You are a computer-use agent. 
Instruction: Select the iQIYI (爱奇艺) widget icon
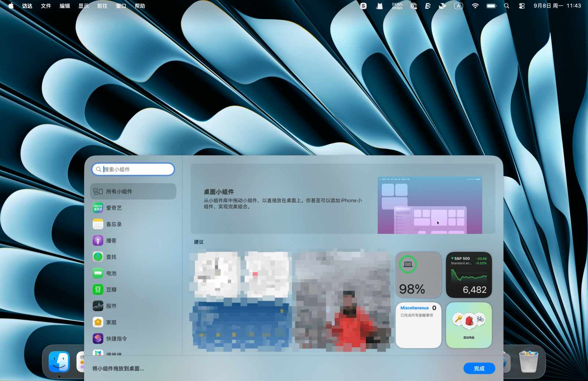click(98, 208)
